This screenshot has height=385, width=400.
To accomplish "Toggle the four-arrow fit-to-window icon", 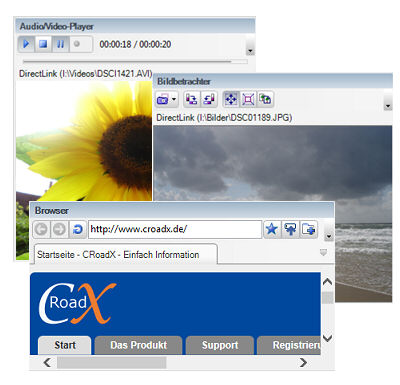I will (x=231, y=99).
